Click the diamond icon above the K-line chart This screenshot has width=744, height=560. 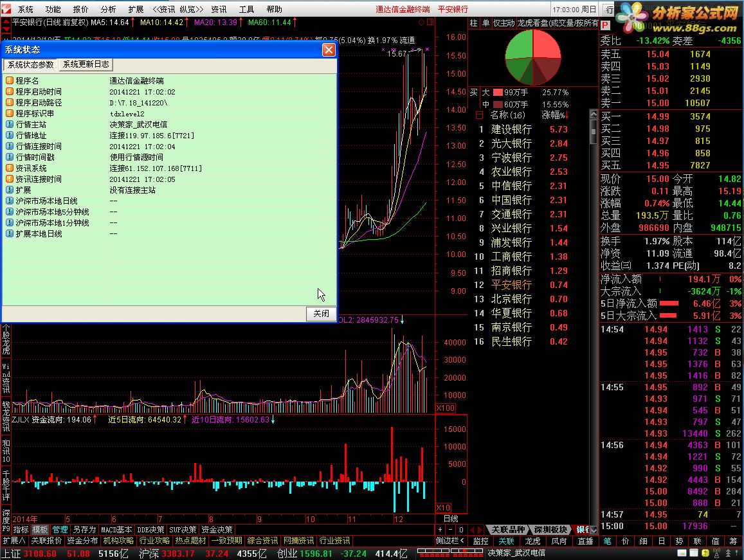pos(421,22)
